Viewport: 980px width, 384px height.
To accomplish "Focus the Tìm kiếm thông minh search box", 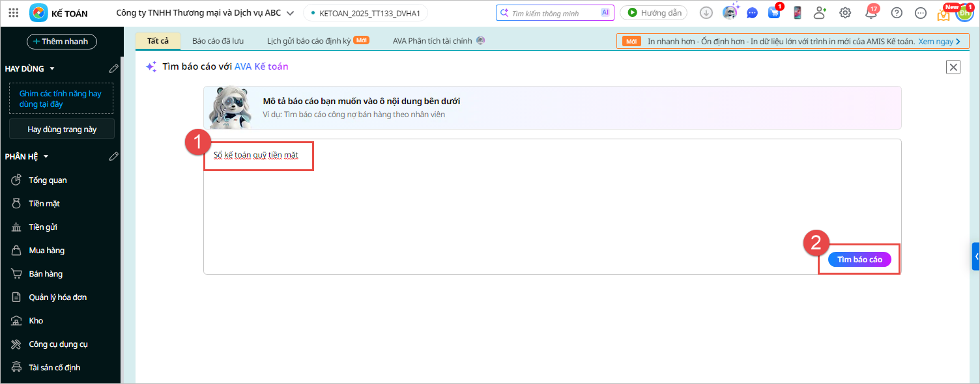I will [x=555, y=12].
